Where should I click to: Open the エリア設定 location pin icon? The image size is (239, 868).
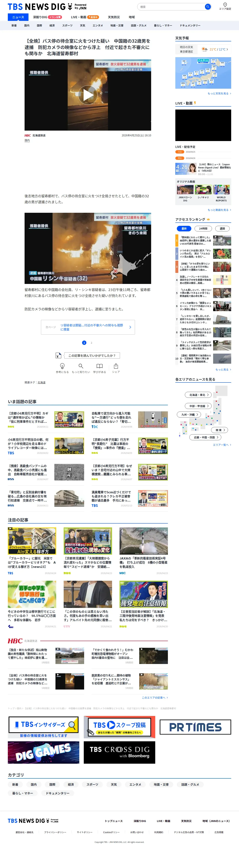[x=225, y=5]
